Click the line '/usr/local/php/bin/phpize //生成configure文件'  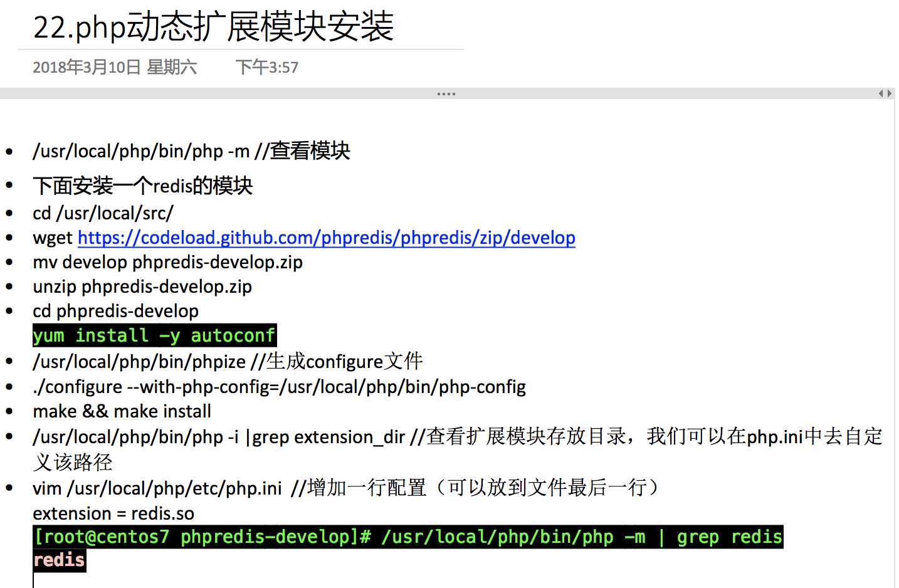(228, 362)
